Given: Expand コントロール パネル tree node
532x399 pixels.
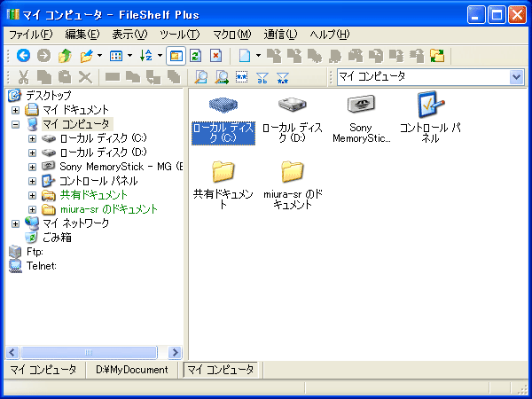Looking at the screenshot, I should tap(32, 181).
